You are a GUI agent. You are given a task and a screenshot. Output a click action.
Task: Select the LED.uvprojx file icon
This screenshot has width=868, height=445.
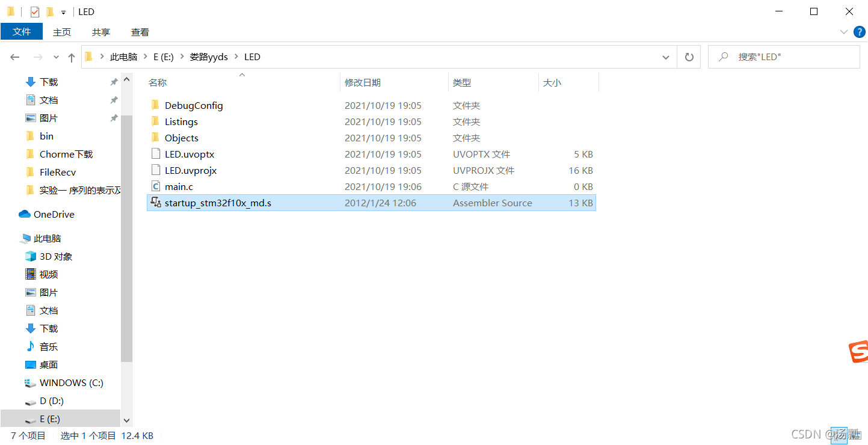[x=155, y=170]
